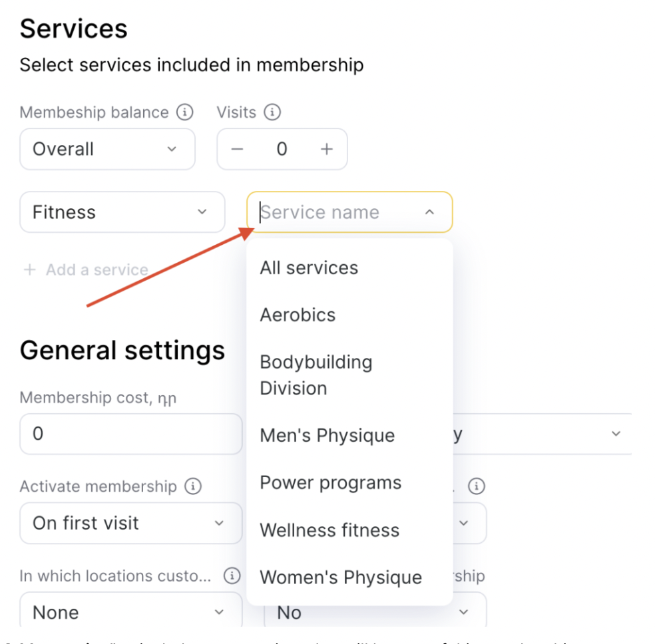This screenshot has height=644, width=655.
Task: Choose Aerobics from the service list
Action: 298,315
